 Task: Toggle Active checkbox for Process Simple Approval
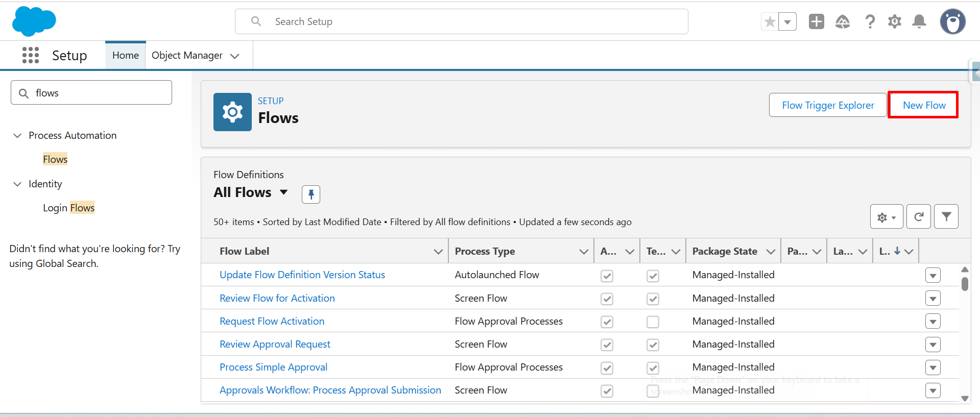tap(607, 368)
